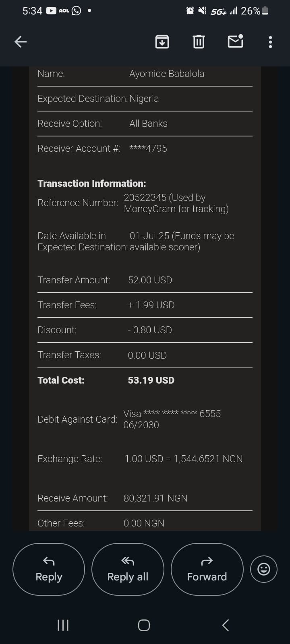Screen dimensions: 290x644
Task: Tap the Total Cost 53.19 USD value
Action: coord(151,380)
